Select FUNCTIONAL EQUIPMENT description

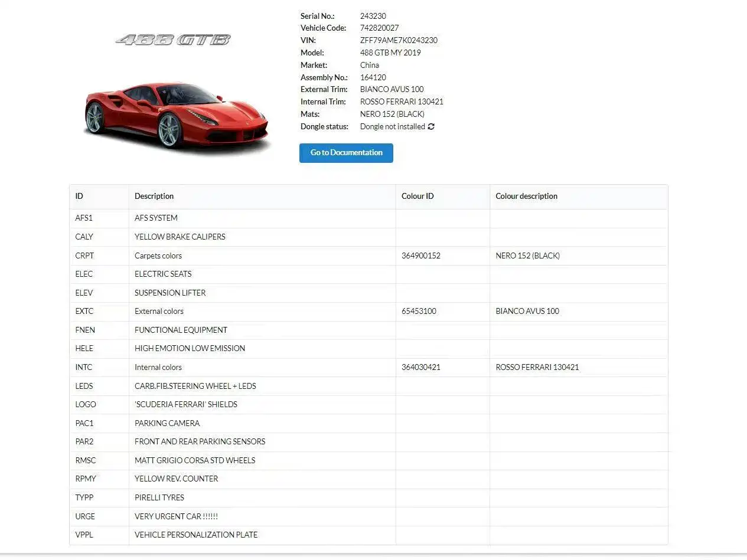click(181, 330)
